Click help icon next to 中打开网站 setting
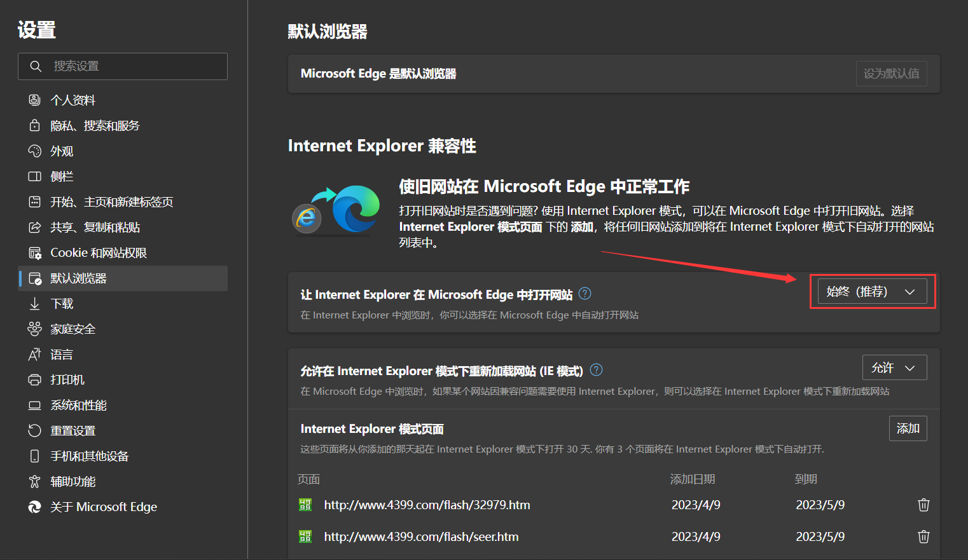 (584, 294)
